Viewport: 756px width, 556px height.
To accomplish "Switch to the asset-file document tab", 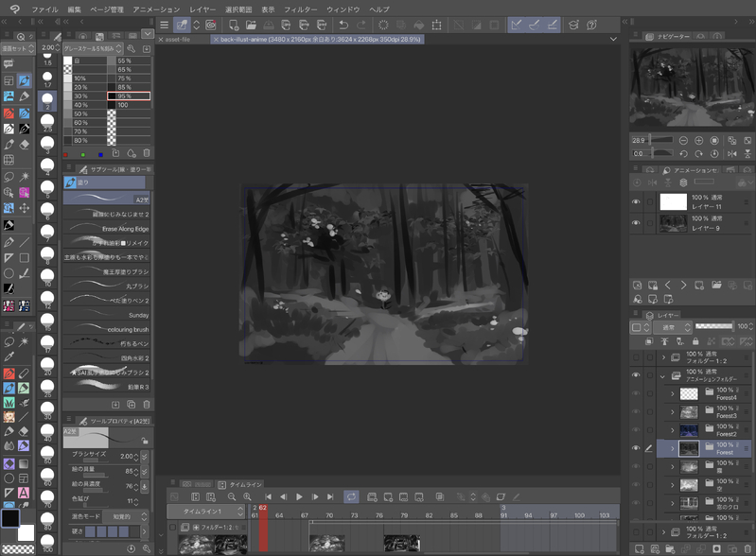I will tap(178, 40).
